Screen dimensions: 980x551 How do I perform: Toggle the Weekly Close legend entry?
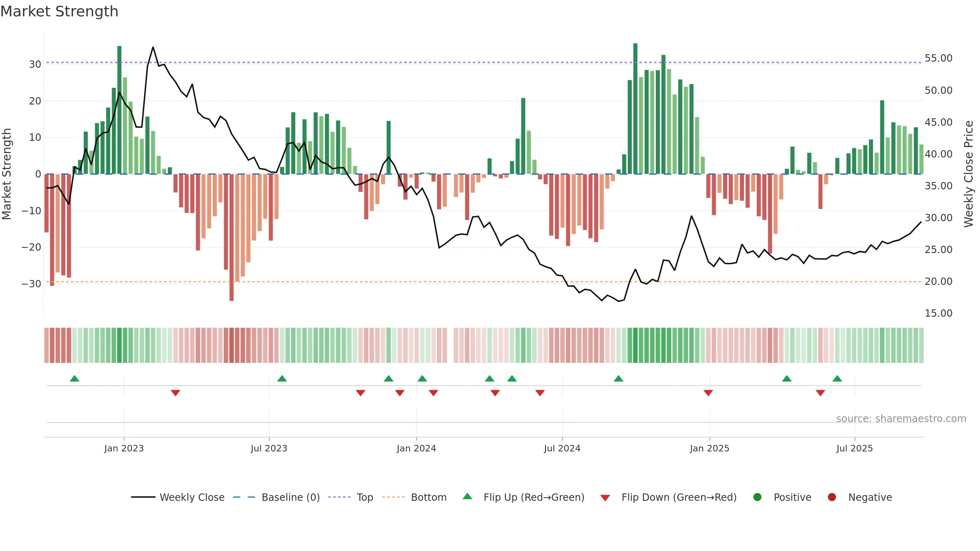pyautogui.click(x=178, y=497)
